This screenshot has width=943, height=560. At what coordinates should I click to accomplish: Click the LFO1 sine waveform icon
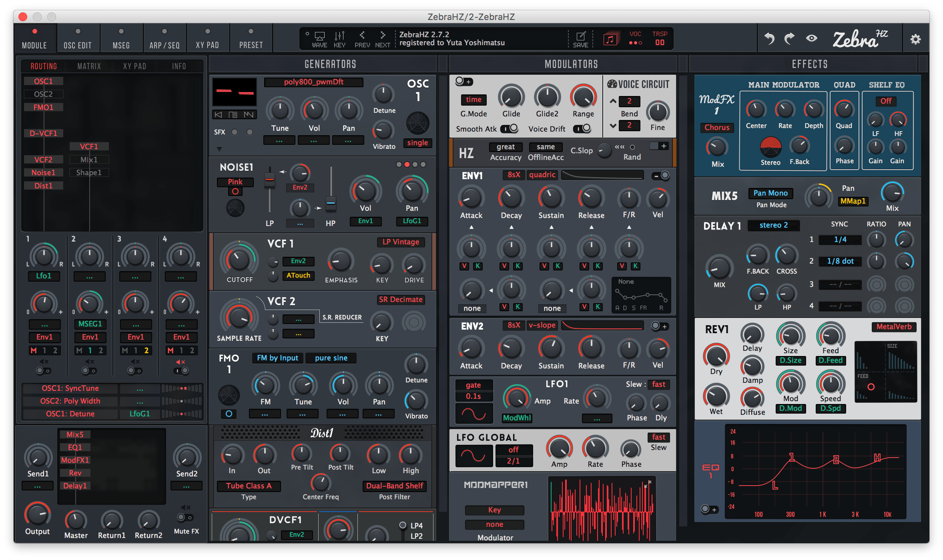[x=474, y=413]
